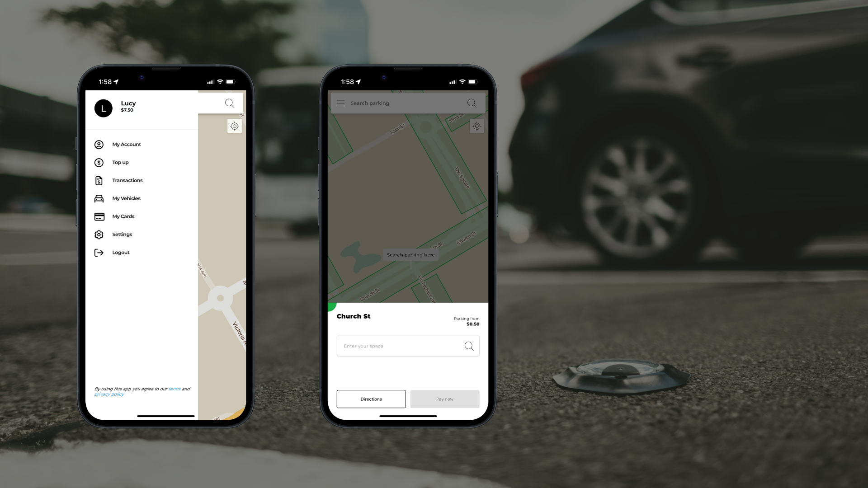
Task: Click the My Vehicles car icon
Action: pos(99,198)
